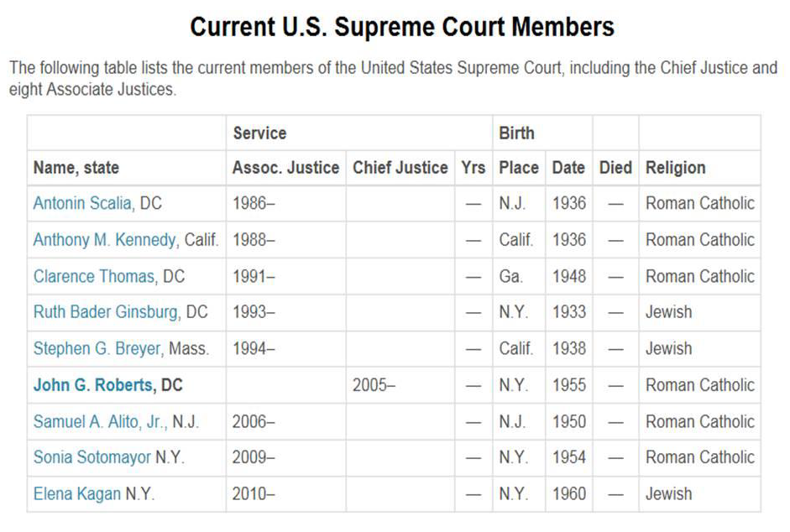Viewport: 790px width, 532px height.
Task: Open the Sonia Sotomayor link
Action: [92, 457]
